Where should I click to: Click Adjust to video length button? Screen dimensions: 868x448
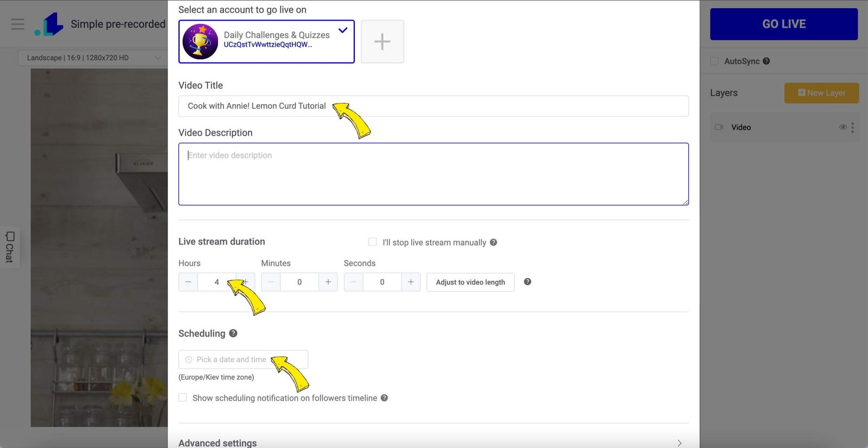point(470,282)
